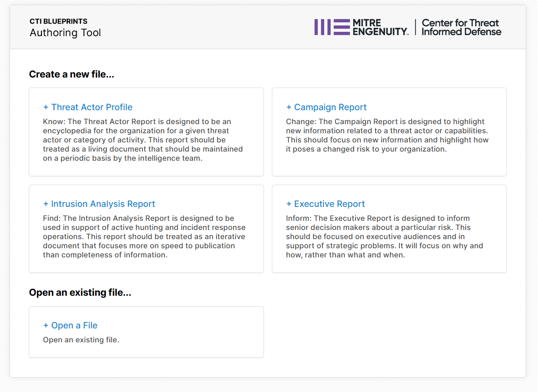Screen dimensions: 538x392
Task: Click the Campaign Report card
Action: coord(389,132)
